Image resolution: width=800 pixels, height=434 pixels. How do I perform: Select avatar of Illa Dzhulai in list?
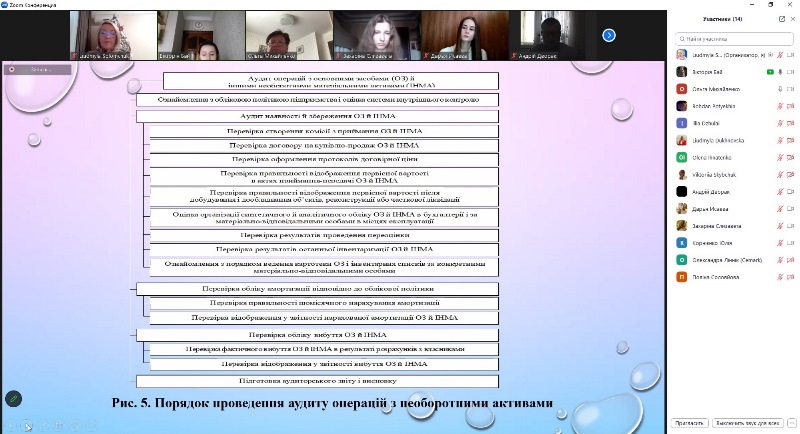[x=682, y=123]
